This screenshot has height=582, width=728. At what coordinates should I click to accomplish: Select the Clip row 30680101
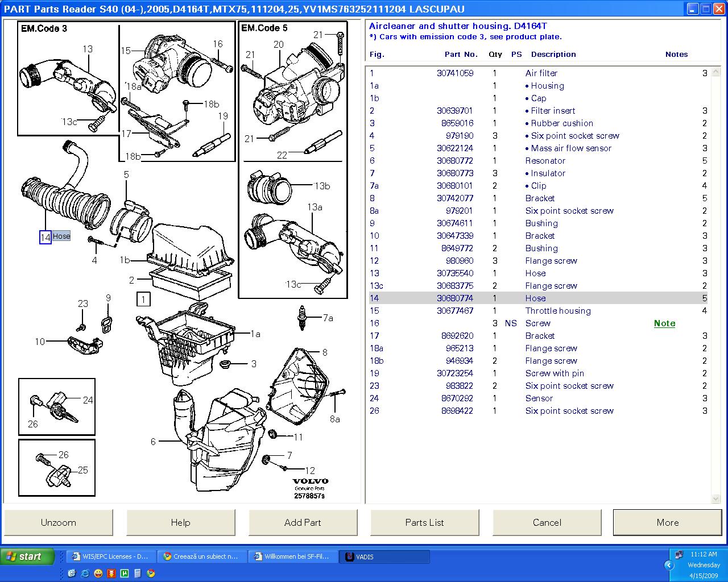point(538,186)
